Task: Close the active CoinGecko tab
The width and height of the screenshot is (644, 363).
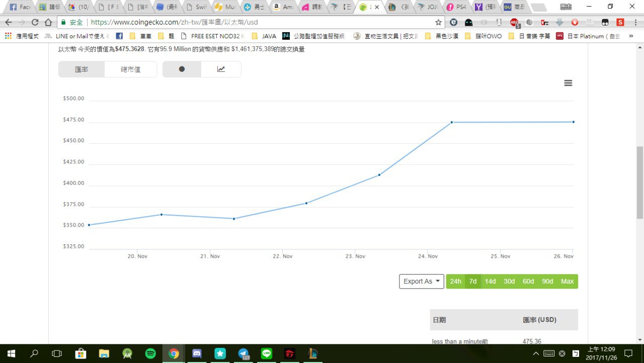Action: click(377, 7)
